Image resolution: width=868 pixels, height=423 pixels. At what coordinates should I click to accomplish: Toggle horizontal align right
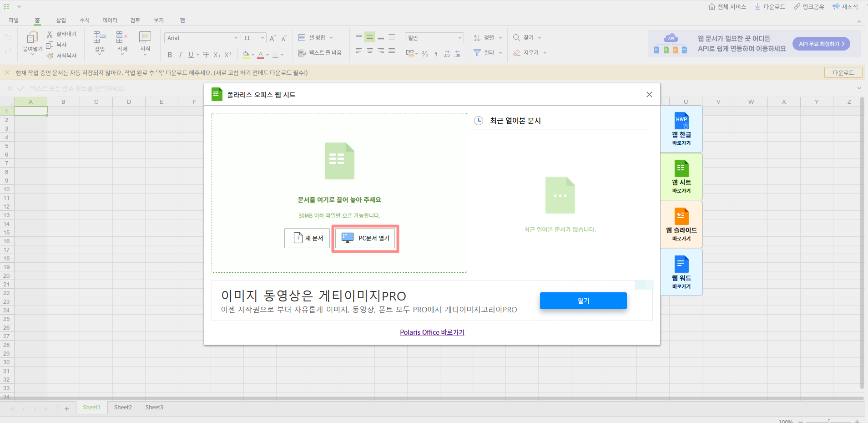[x=381, y=51]
